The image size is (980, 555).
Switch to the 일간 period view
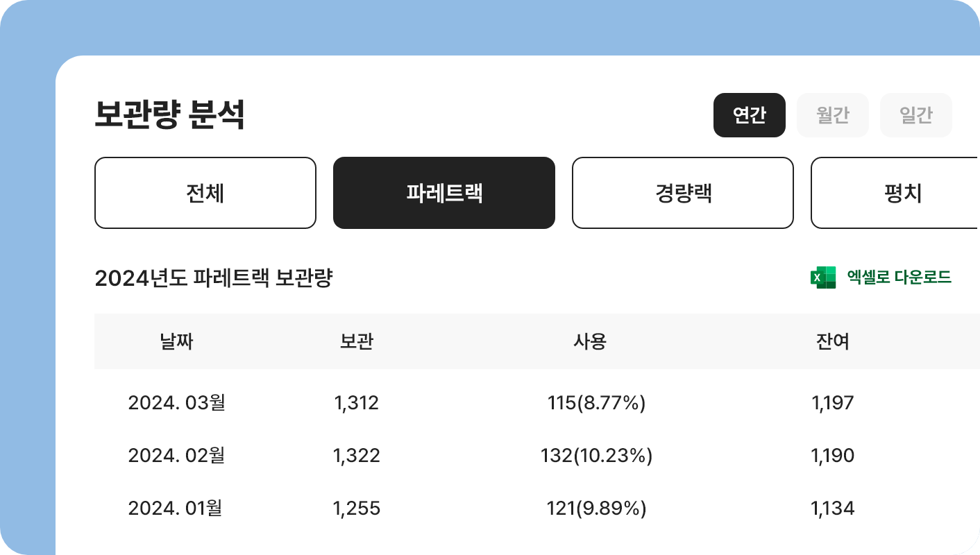point(916,115)
